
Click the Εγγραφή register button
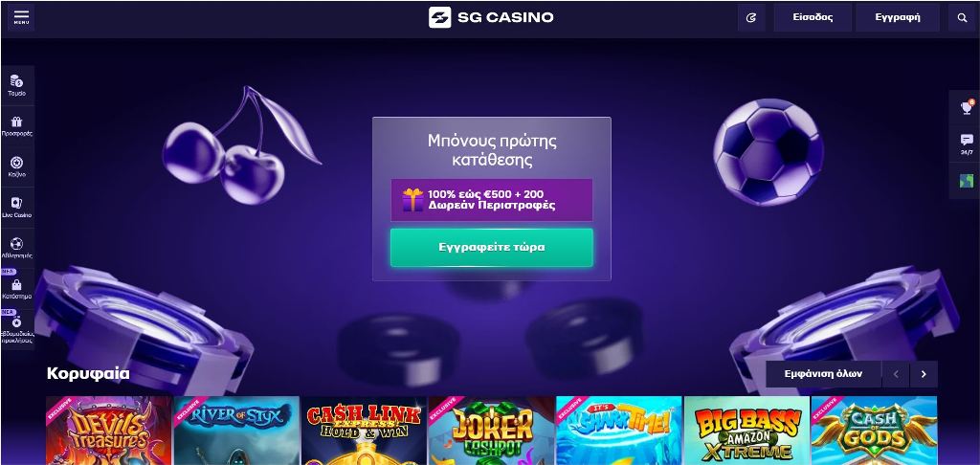point(898,17)
